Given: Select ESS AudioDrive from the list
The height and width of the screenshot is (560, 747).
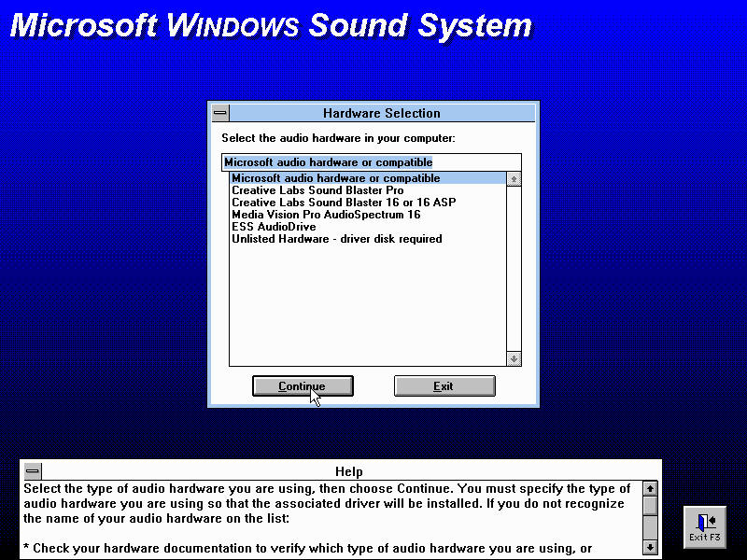Looking at the screenshot, I should (274, 227).
